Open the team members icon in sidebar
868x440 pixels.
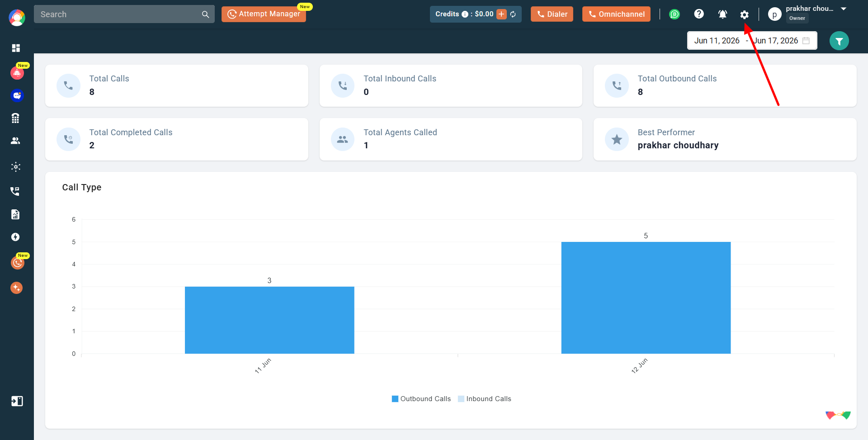(x=16, y=141)
